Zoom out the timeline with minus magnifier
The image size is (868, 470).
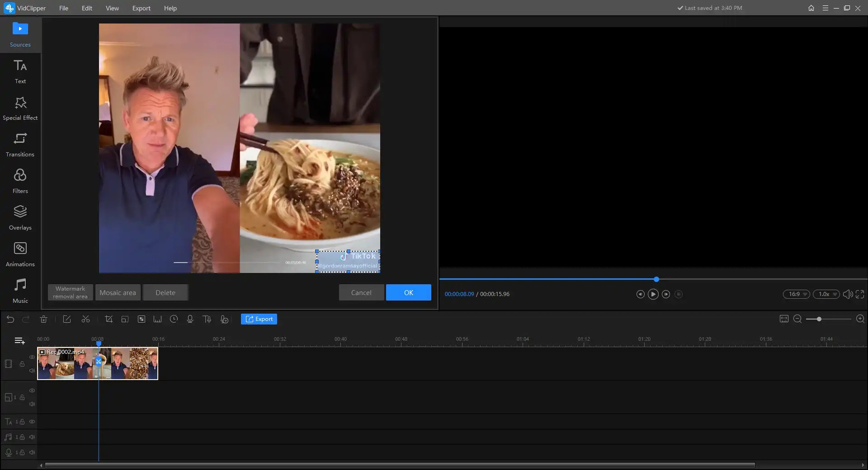pyautogui.click(x=797, y=319)
